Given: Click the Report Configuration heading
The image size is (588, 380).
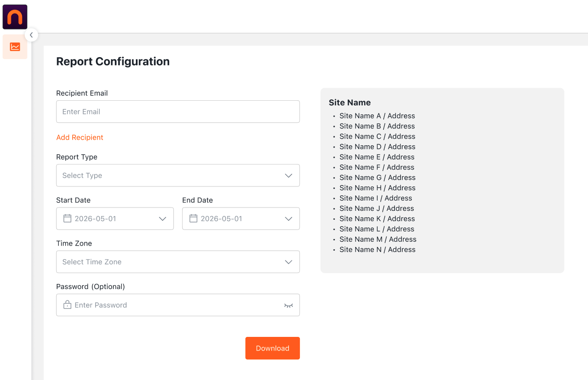Looking at the screenshot, I should point(113,61).
